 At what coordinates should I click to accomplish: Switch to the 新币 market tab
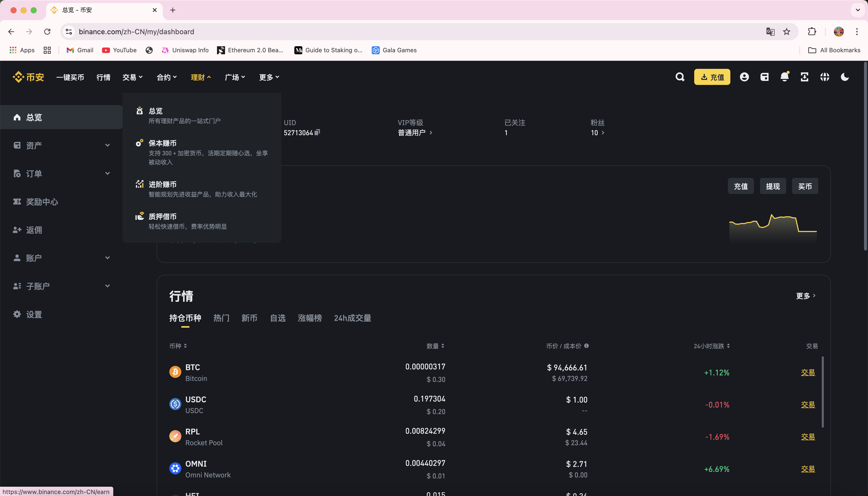point(249,318)
